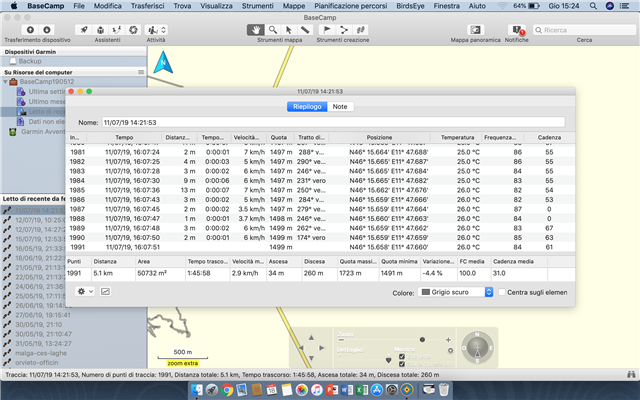Click the Tempo column header

click(124, 138)
